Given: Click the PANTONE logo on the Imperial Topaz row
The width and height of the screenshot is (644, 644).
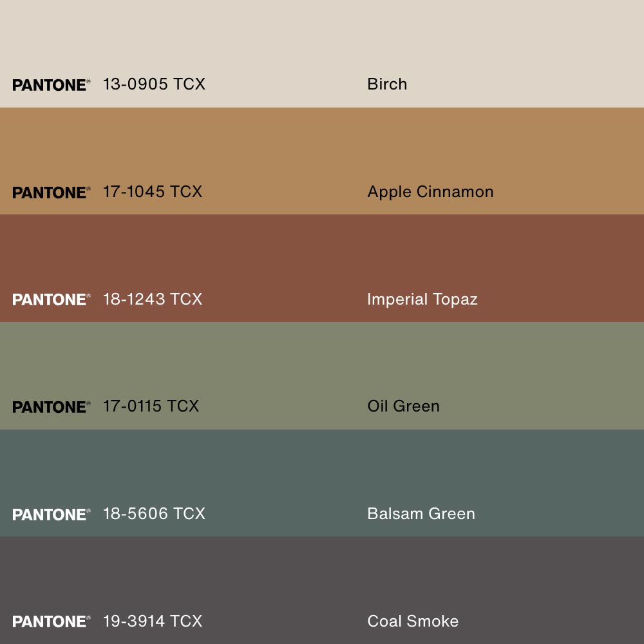Looking at the screenshot, I should [51, 299].
